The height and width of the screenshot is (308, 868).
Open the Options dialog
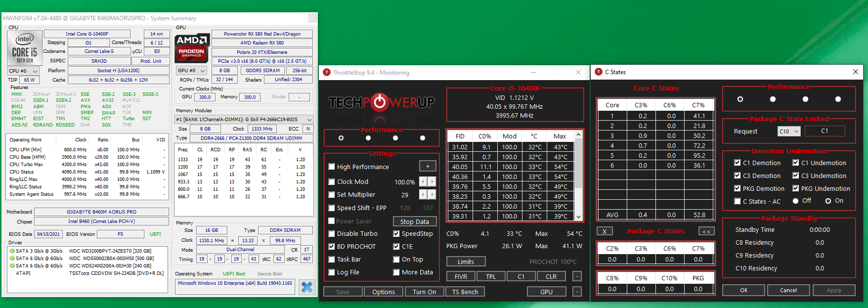(384, 292)
